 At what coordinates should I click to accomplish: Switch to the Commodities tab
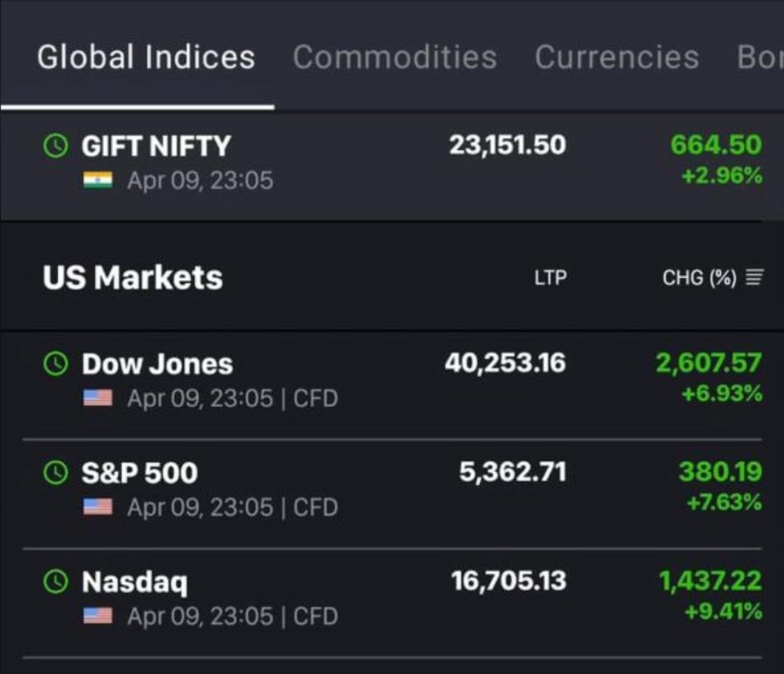(x=395, y=57)
